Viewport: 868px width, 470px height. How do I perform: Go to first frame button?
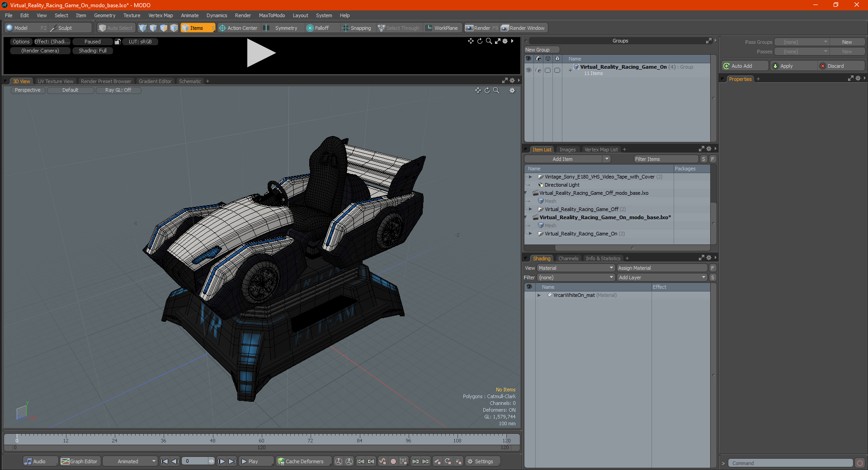(165, 461)
